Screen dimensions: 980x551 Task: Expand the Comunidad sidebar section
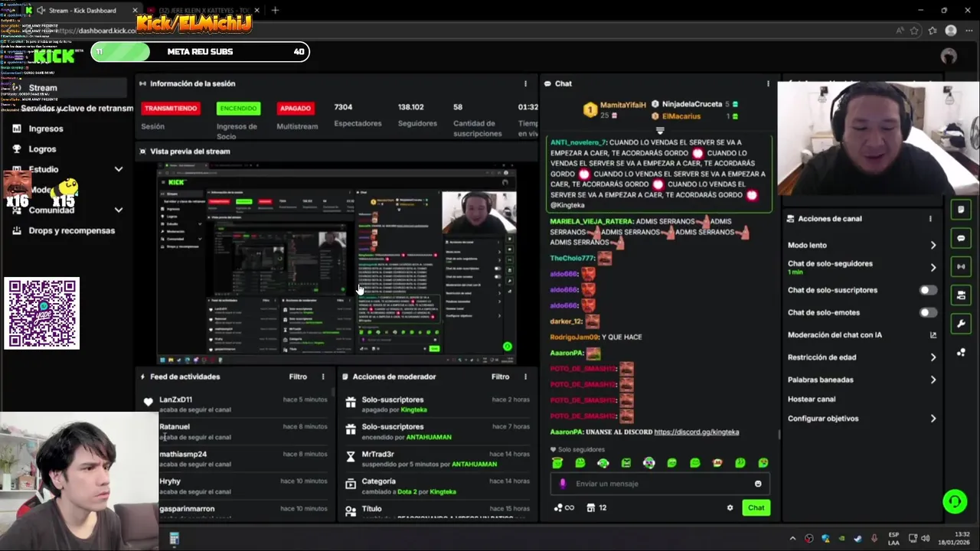119,210
